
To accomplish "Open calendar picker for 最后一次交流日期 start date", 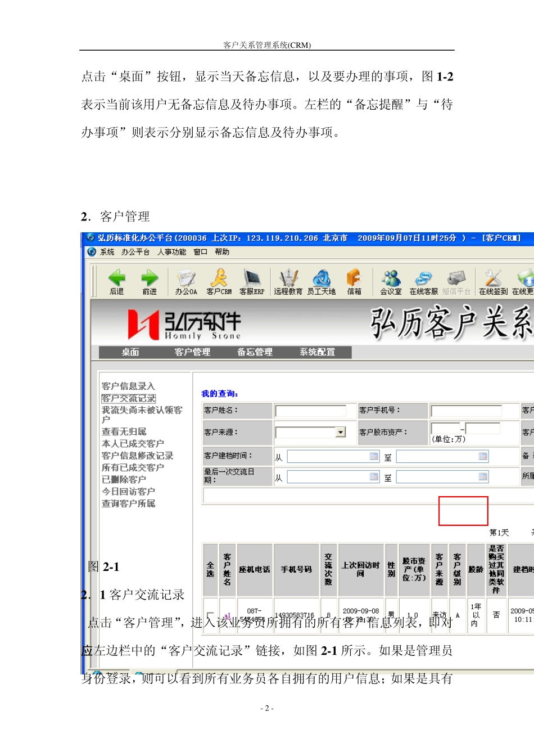I will click(x=374, y=476).
